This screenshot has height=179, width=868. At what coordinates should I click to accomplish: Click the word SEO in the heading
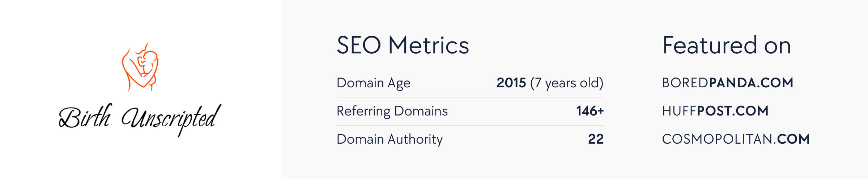[x=359, y=45]
